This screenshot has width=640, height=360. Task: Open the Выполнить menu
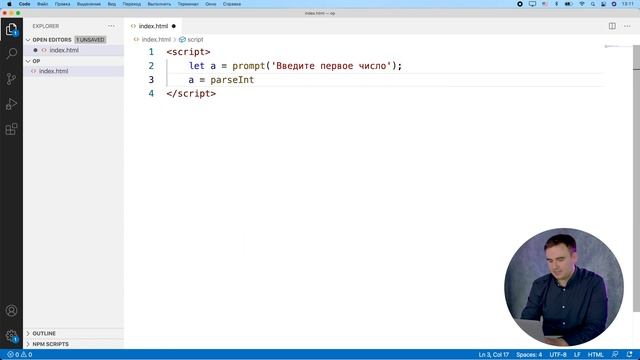click(x=159, y=4)
